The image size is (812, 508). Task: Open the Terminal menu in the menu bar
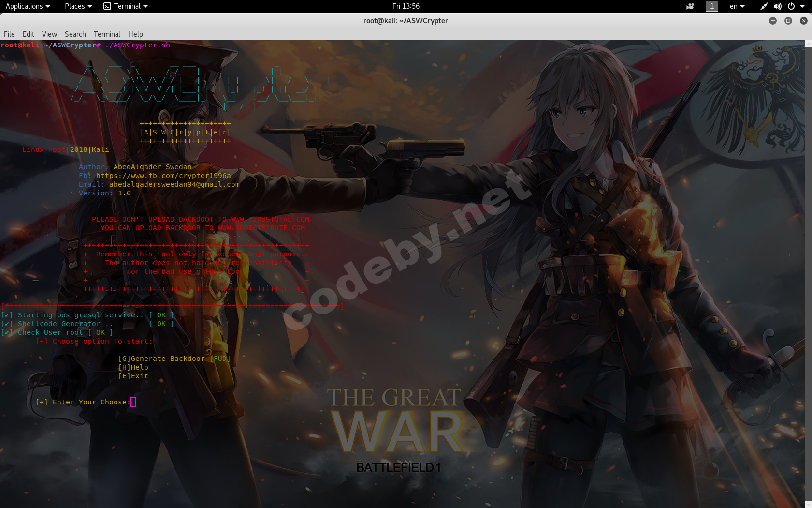[107, 34]
